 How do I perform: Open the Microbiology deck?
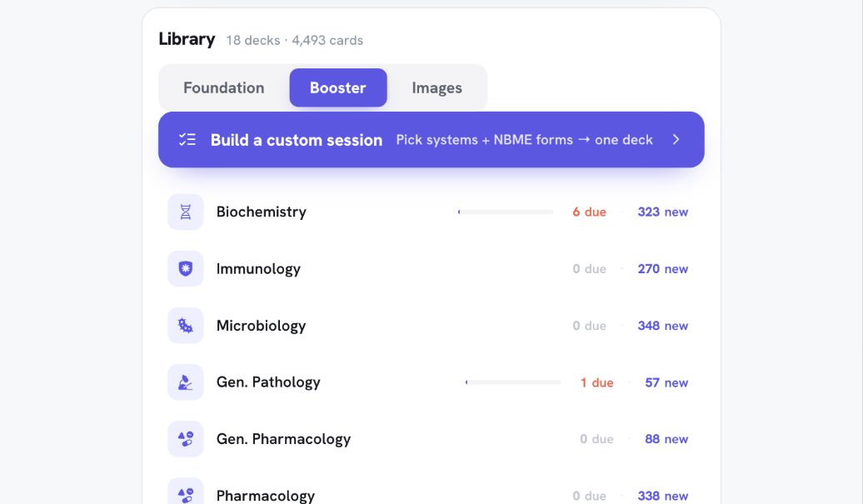pos(431,326)
